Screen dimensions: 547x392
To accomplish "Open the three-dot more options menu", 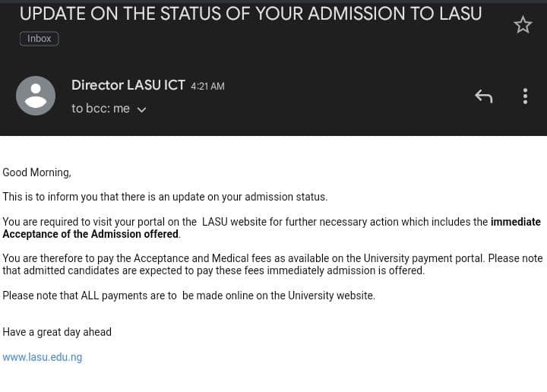I will (x=525, y=96).
